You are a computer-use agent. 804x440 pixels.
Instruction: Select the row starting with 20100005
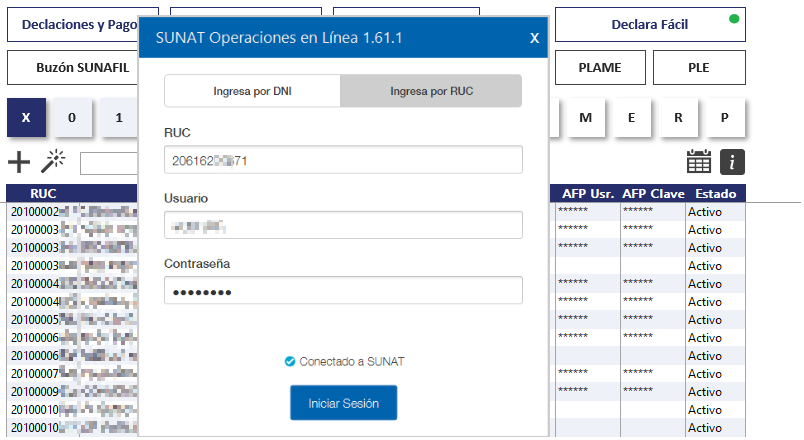pos(72,319)
